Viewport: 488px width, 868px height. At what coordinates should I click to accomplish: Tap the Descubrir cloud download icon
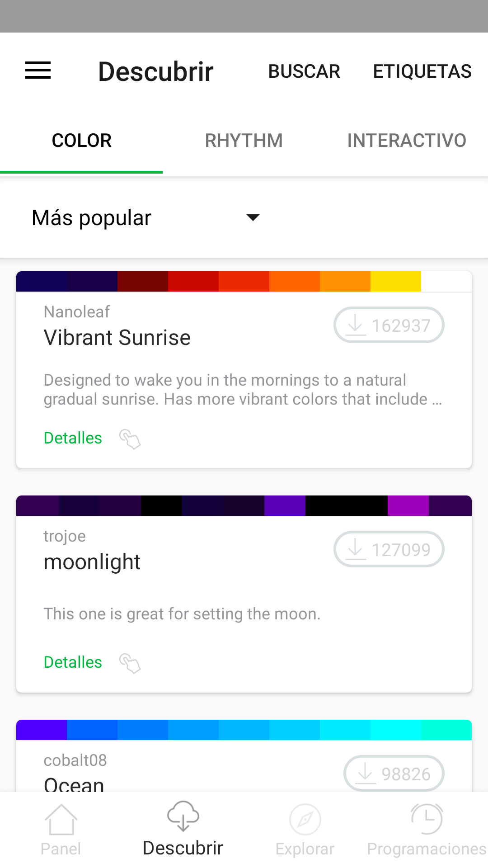(183, 816)
